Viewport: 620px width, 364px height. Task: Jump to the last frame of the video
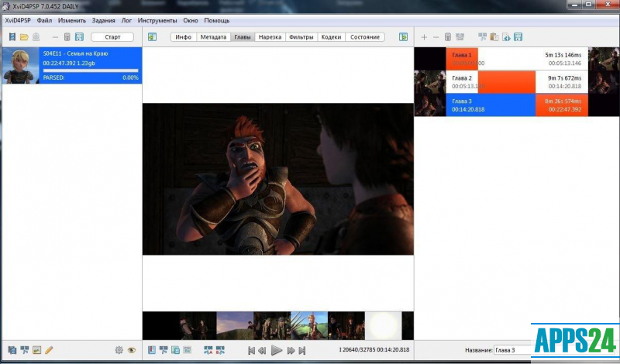(x=302, y=350)
